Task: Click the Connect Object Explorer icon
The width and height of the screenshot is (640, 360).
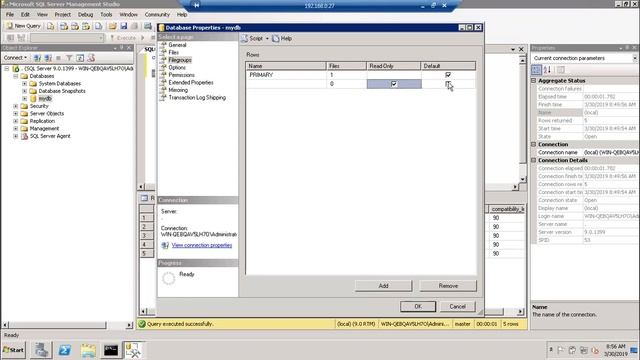Action: pyautogui.click(x=37, y=58)
